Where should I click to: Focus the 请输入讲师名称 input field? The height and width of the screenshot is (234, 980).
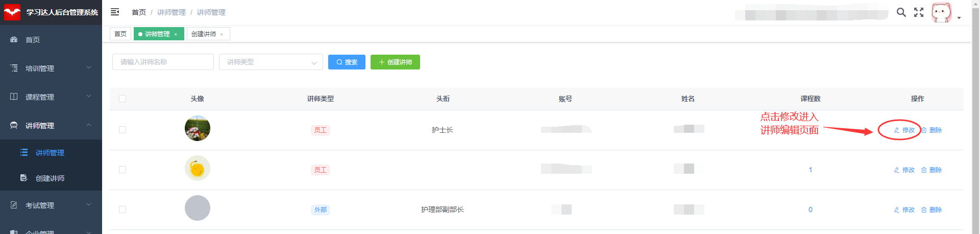click(x=163, y=62)
